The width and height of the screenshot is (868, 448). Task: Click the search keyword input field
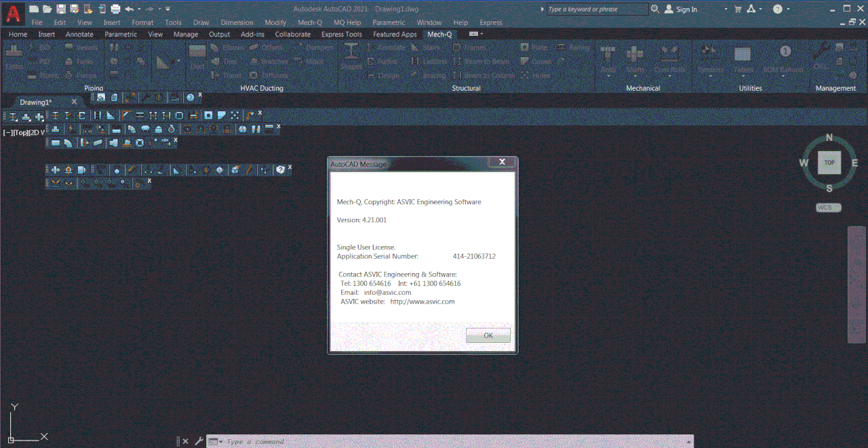[597, 9]
